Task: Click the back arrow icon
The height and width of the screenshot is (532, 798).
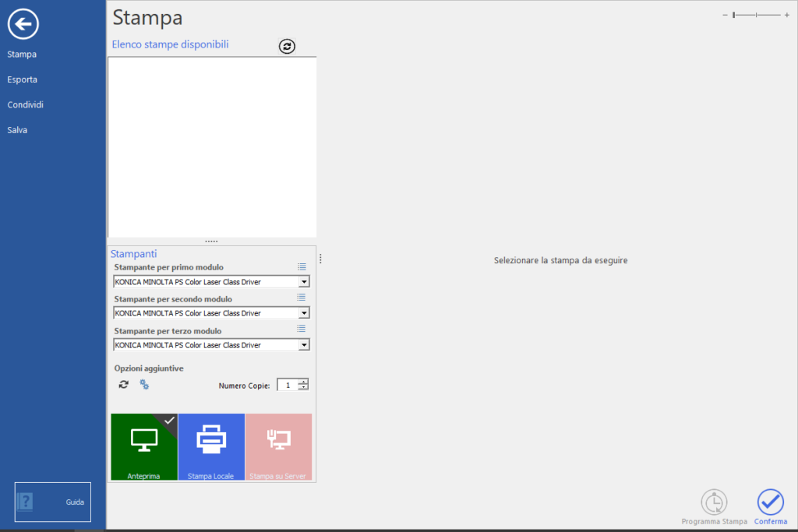Action: click(x=23, y=23)
